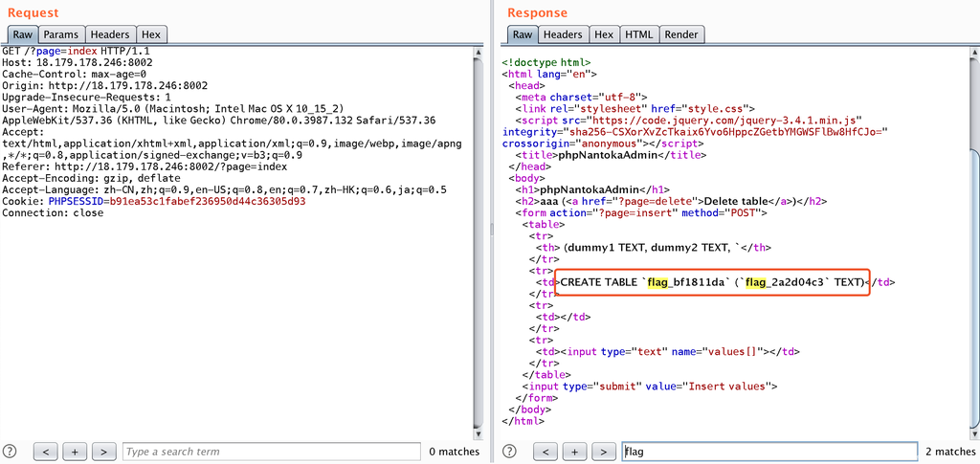Switch to HTML tab in Response

coord(638,34)
